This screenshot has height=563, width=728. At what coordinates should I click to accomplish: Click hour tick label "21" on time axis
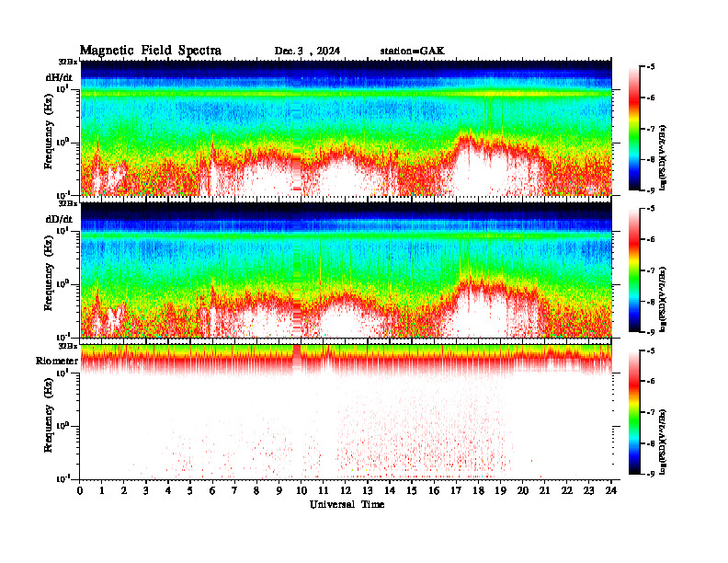tap(544, 491)
